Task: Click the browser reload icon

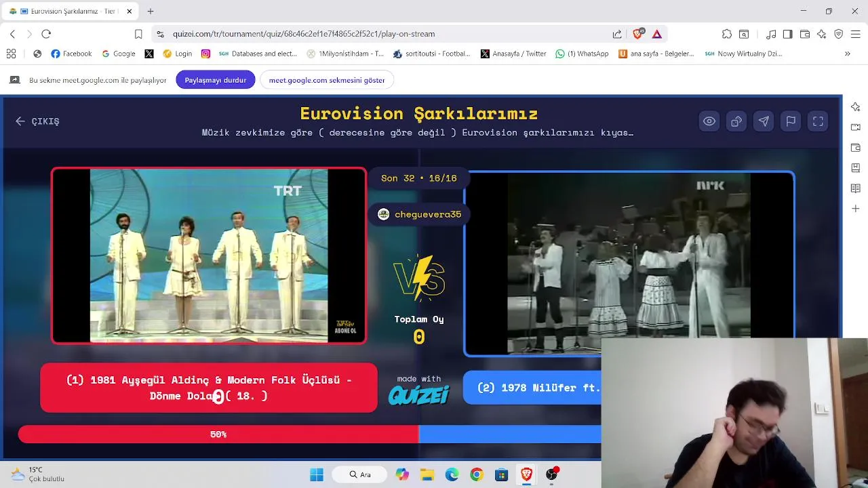Action: tap(46, 34)
